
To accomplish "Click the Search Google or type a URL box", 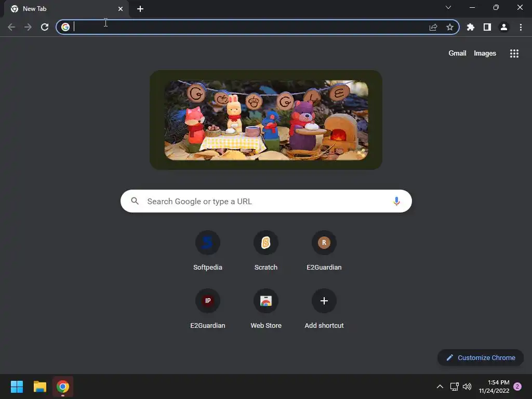I will pos(266,201).
